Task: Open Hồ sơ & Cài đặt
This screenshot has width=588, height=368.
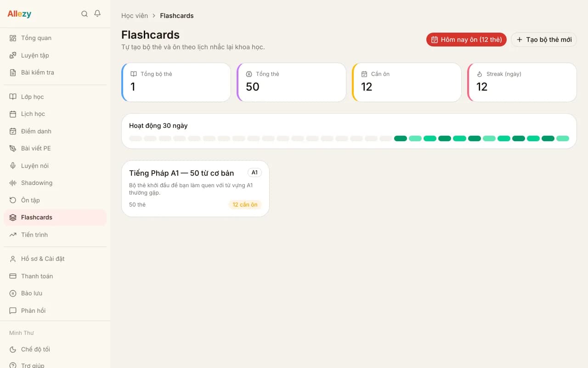Action: (55, 259)
